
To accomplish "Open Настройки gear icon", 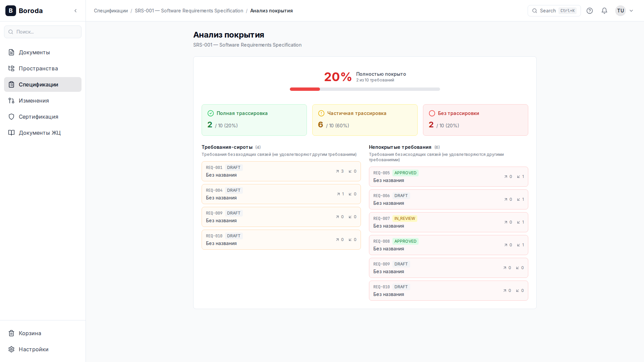I will [11, 349].
